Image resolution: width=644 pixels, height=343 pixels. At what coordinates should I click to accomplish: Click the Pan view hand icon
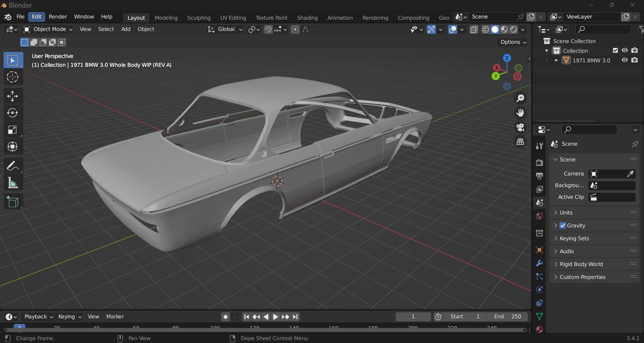pos(520,113)
